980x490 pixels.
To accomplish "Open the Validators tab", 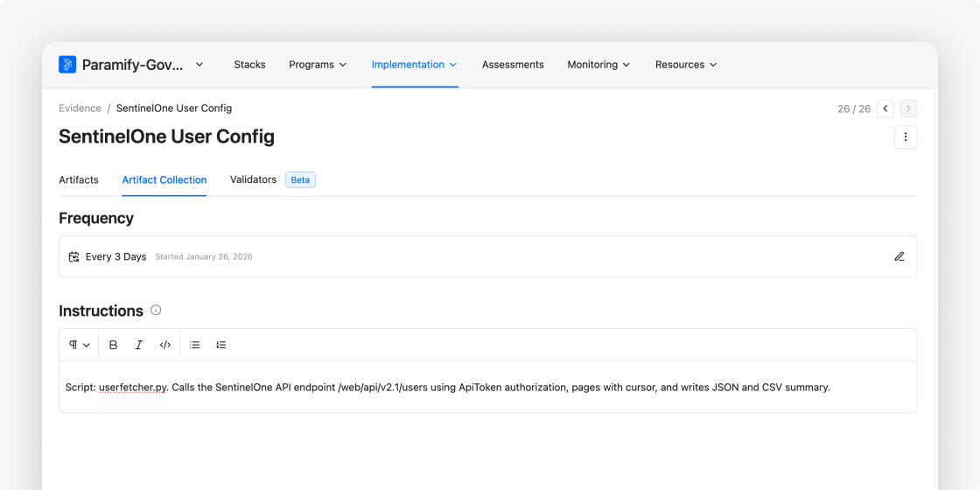I will pyautogui.click(x=253, y=179).
